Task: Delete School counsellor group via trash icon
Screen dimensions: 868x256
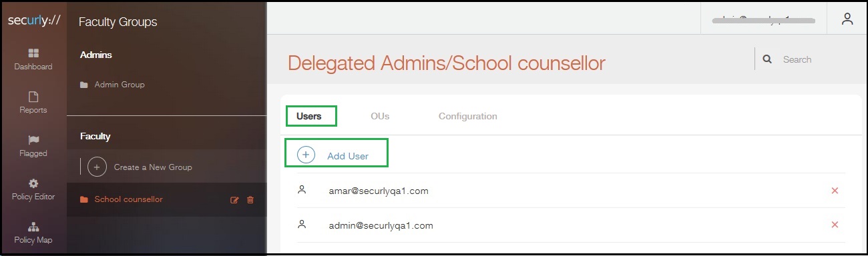Action: tap(250, 200)
